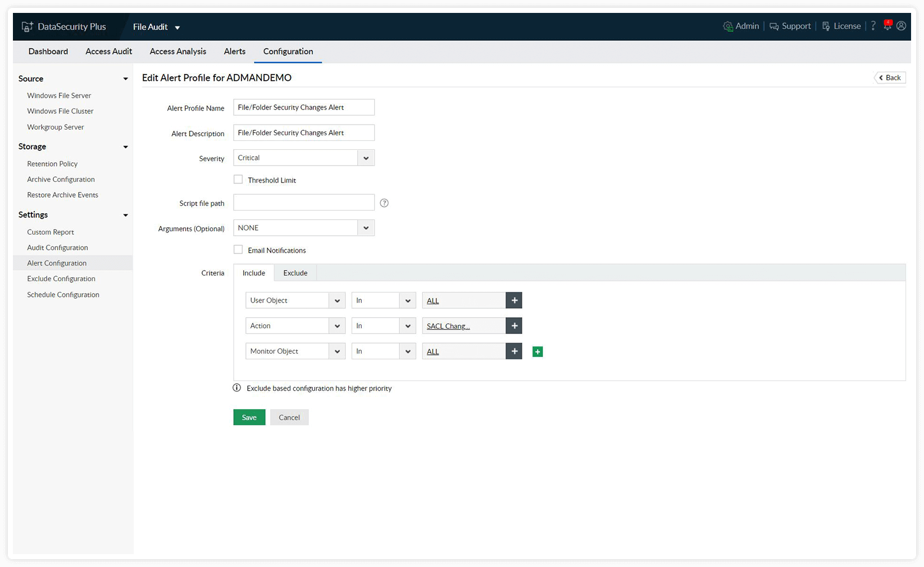Add new criteria row with green plus
Image resolution: width=924 pixels, height=567 pixels.
click(x=538, y=351)
